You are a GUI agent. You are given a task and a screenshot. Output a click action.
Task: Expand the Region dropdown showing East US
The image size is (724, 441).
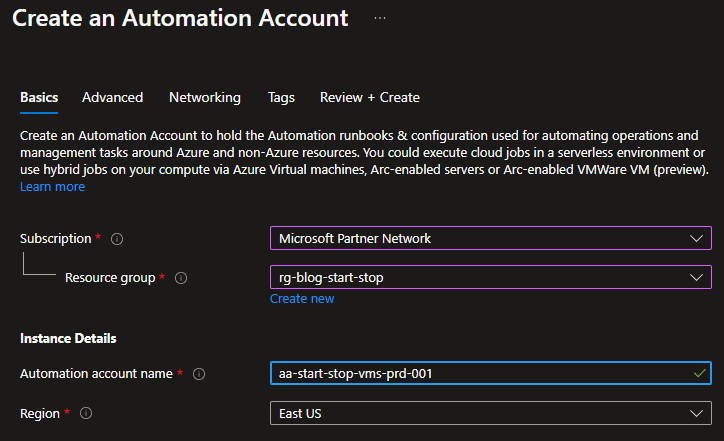490,413
